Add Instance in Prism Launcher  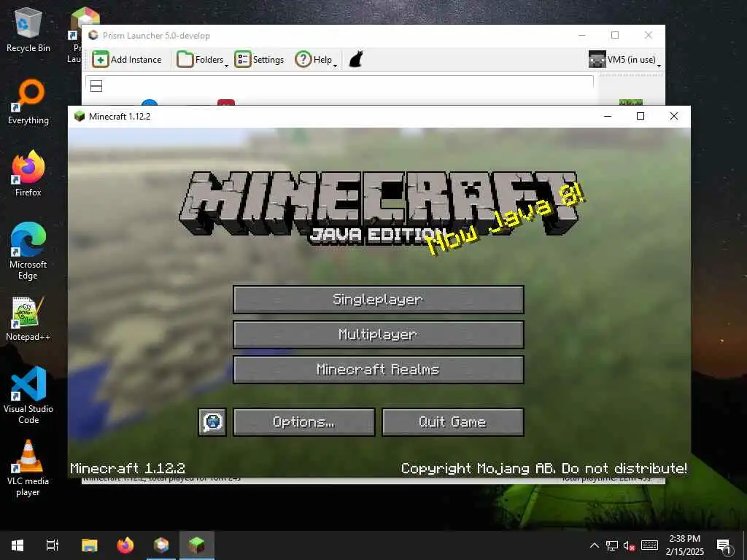(127, 60)
